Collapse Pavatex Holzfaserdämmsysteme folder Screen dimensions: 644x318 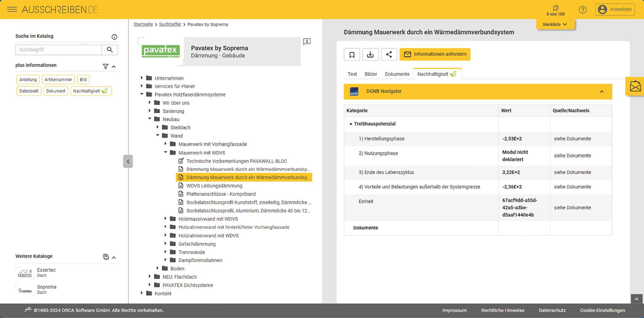(142, 94)
